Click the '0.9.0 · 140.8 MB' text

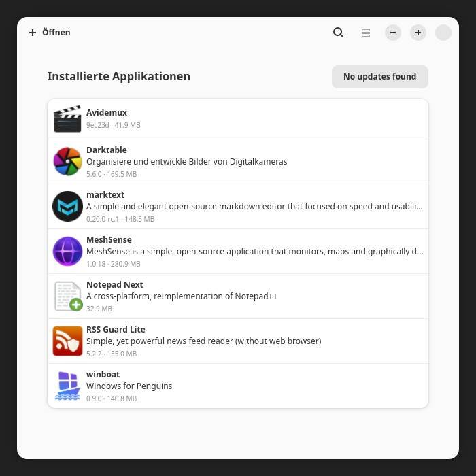[x=112, y=398]
